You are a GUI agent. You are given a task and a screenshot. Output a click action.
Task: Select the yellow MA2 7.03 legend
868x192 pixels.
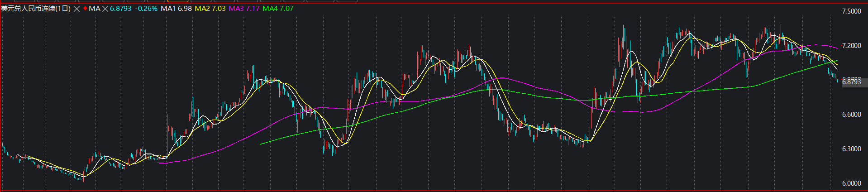tap(210, 9)
